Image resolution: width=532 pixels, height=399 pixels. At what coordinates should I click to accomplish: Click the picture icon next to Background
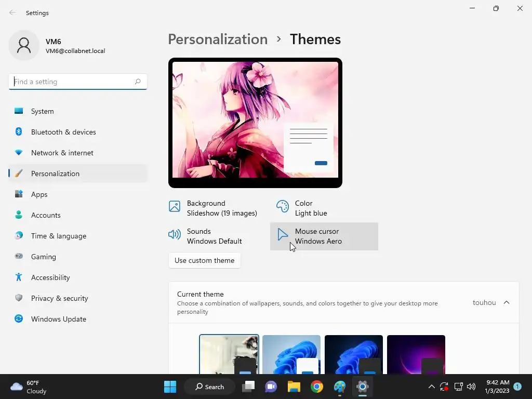pyautogui.click(x=175, y=206)
